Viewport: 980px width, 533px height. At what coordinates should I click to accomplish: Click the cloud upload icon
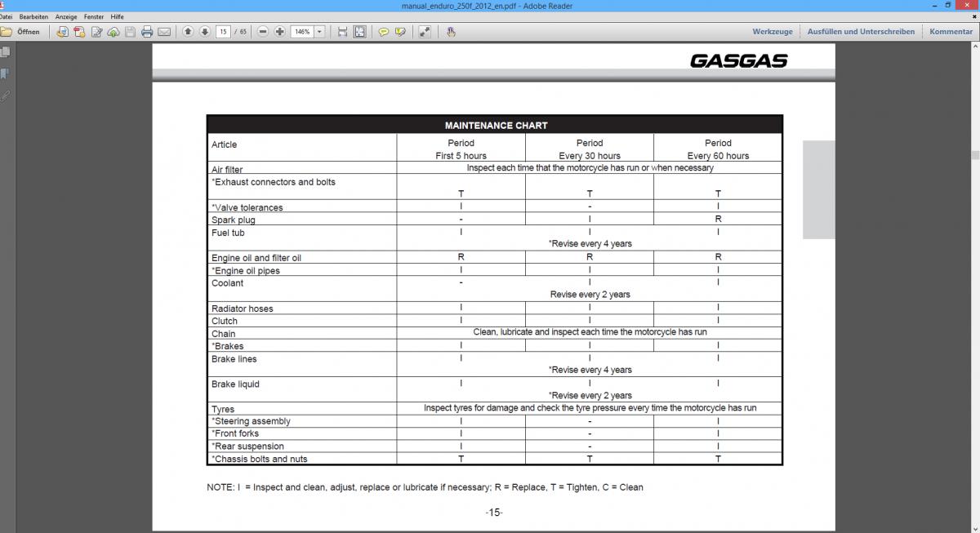click(x=113, y=32)
